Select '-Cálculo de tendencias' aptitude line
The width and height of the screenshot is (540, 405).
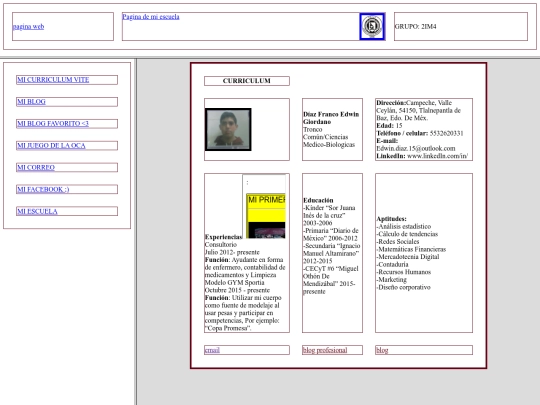[x=407, y=234]
